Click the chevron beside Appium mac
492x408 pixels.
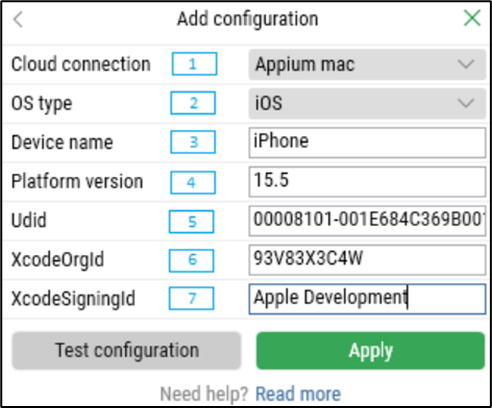pos(466,64)
